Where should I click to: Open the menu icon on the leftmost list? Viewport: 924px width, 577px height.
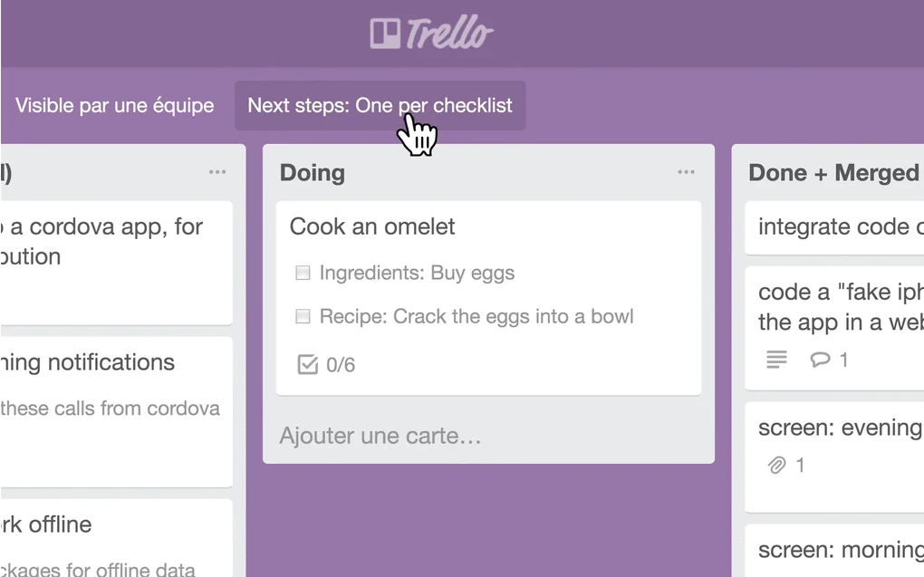coord(217,171)
